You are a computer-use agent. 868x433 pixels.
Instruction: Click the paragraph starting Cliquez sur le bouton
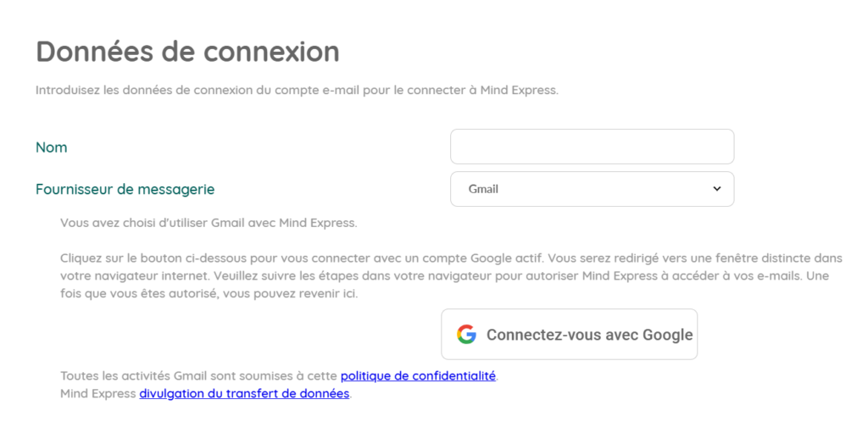pos(449,257)
